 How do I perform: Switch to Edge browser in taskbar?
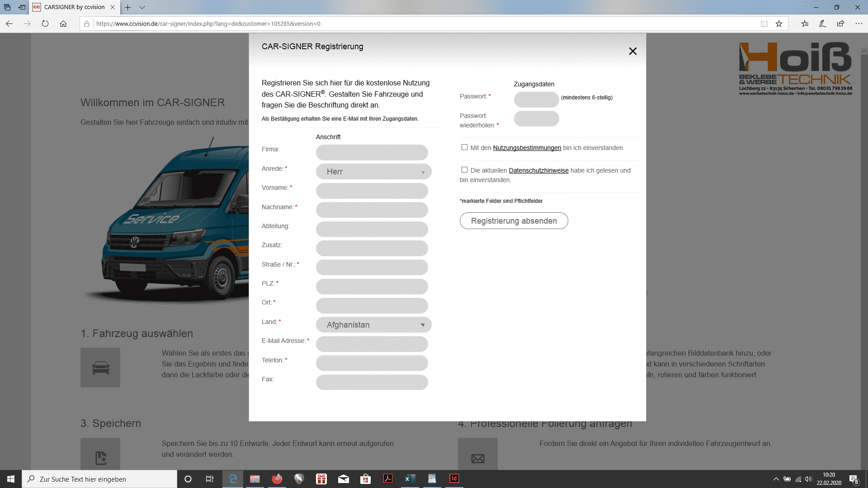(x=233, y=479)
